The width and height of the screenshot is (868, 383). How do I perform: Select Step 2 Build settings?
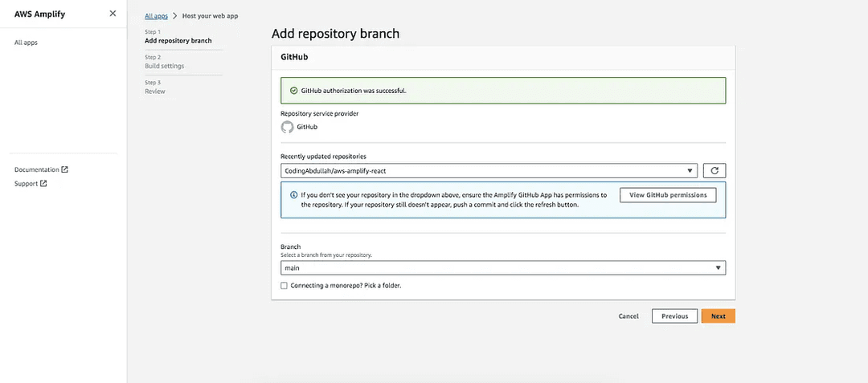point(164,66)
